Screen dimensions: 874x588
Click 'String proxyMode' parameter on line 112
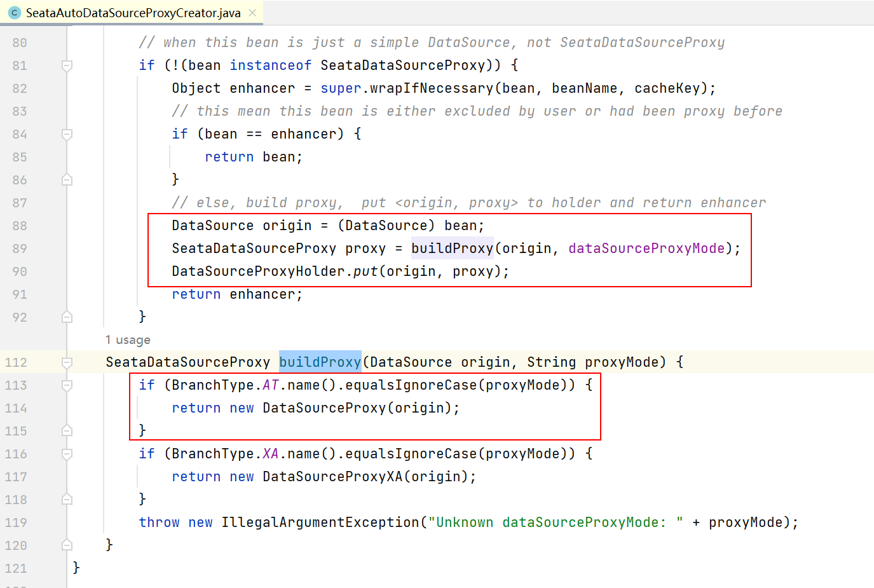click(x=592, y=362)
